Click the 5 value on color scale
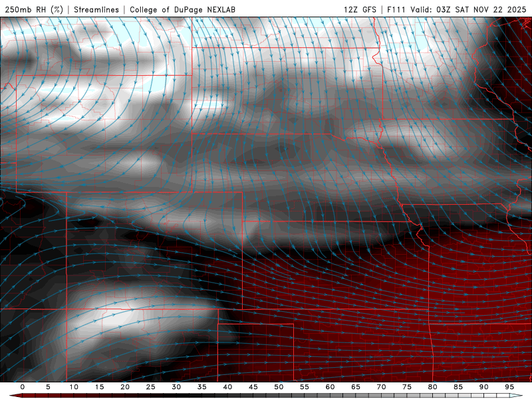Screen dimensions: 532x399 48,387
